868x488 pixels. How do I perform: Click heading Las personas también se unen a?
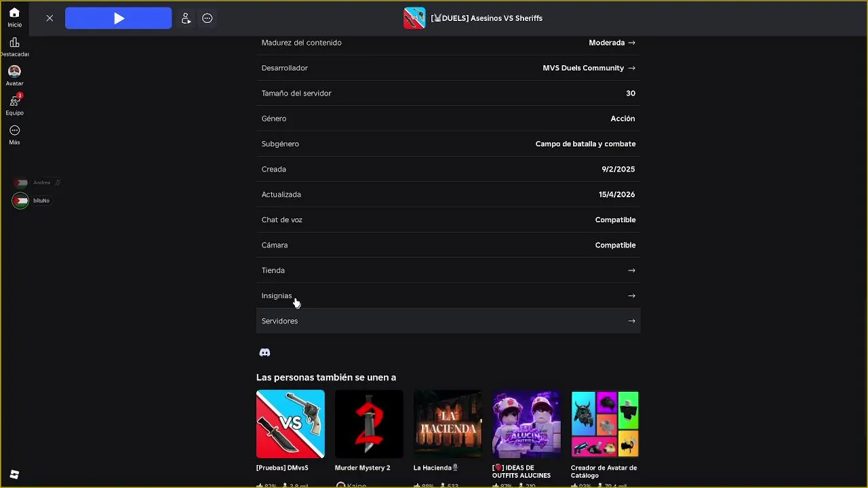[x=326, y=378]
